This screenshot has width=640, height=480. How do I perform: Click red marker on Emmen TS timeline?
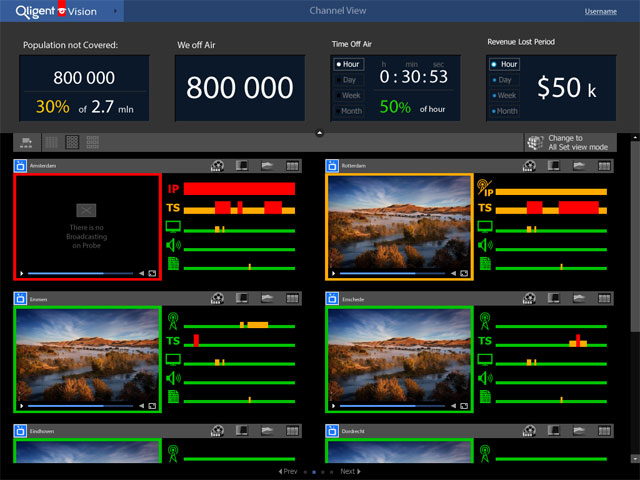click(x=196, y=340)
